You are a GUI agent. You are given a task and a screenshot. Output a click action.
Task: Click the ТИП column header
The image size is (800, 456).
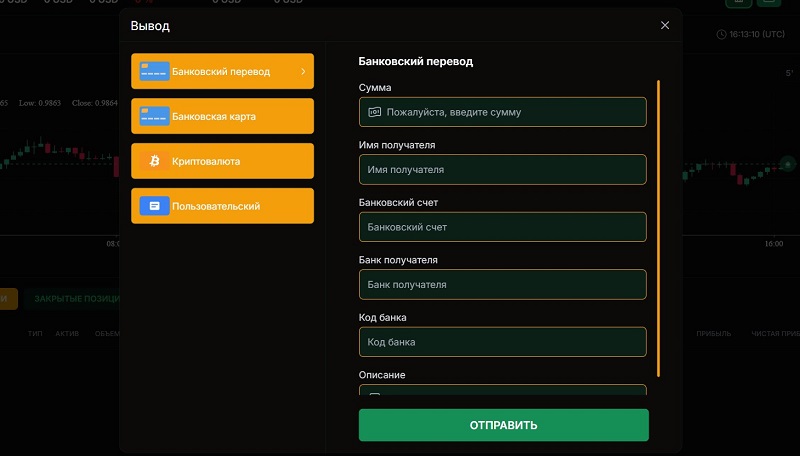35,334
